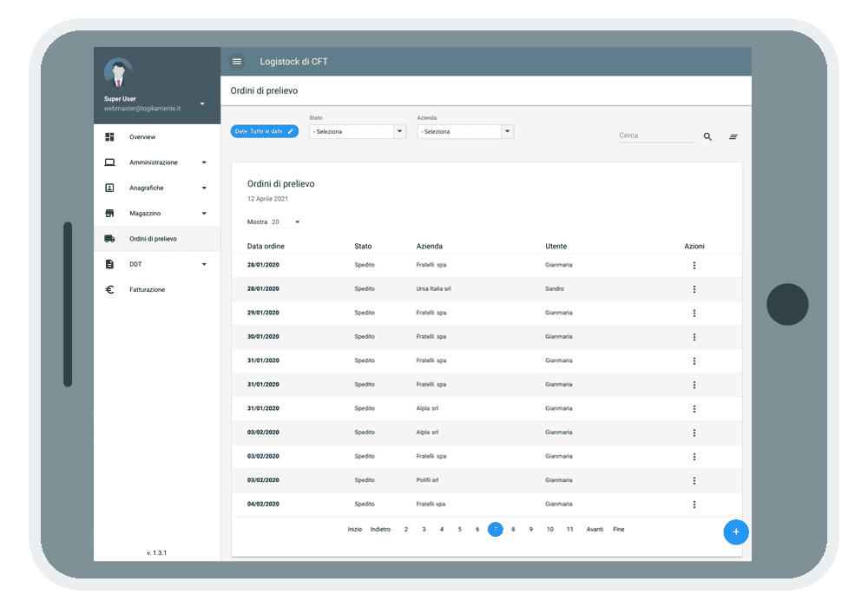Open actions menu for 31/01/2020 Alpla srl row
Viewport: 868px width, 608px height.
tap(694, 408)
